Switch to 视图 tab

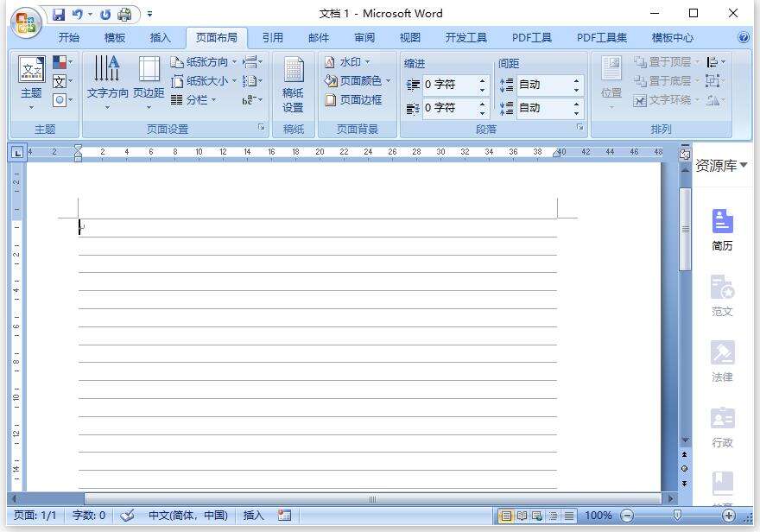409,38
